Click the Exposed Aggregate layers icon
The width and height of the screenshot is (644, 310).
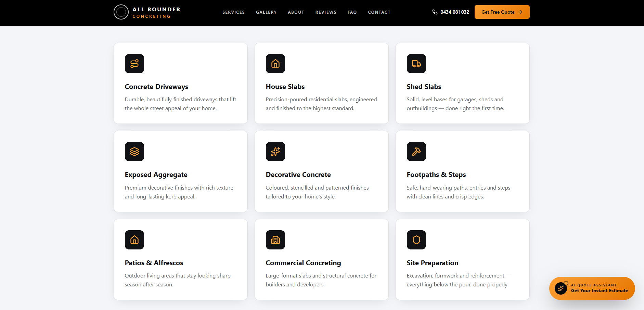pyautogui.click(x=134, y=152)
